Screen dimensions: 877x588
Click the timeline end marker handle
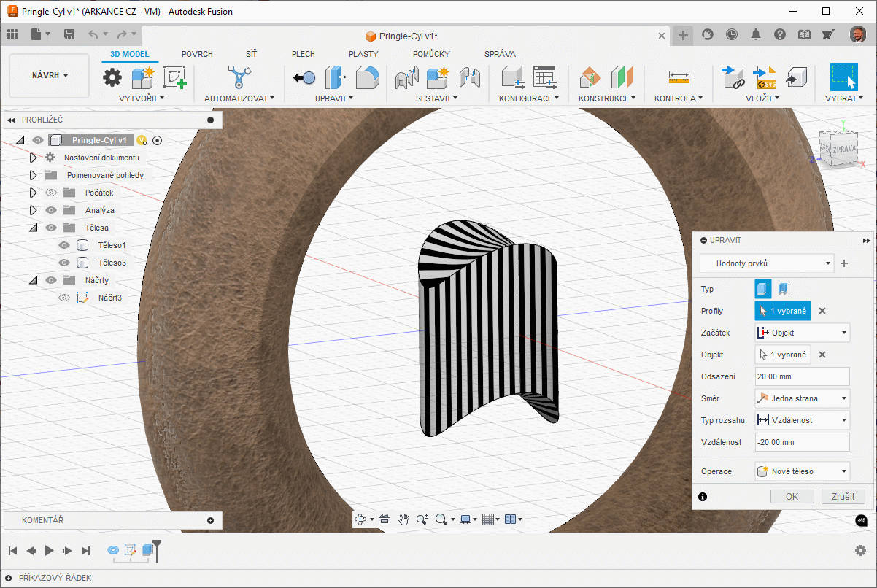point(156,549)
